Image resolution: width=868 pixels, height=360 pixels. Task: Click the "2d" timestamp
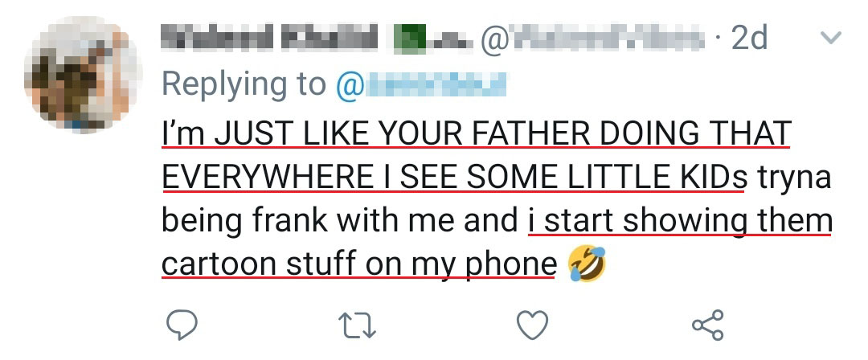(748, 38)
